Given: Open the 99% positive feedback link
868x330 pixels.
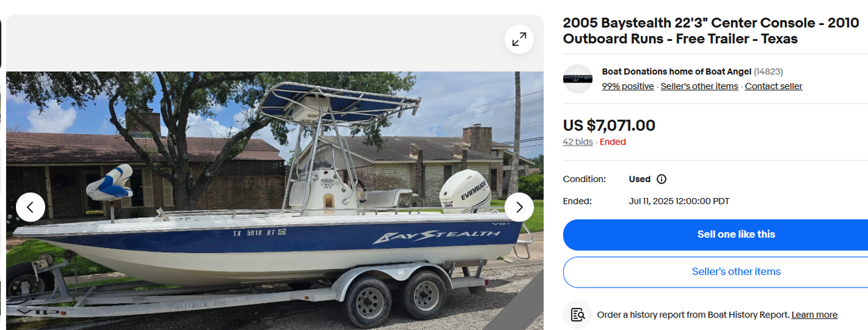Looking at the screenshot, I should pyautogui.click(x=628, y=86).
